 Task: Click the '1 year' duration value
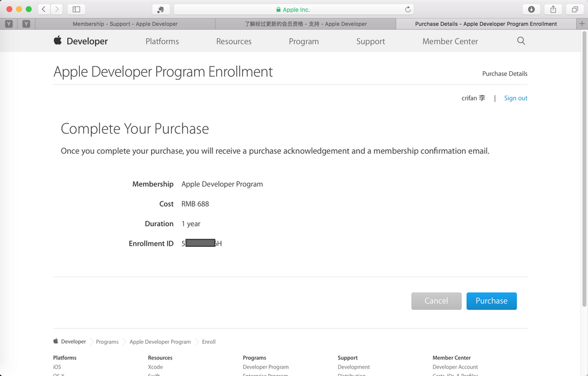click(x=191, y=224)
